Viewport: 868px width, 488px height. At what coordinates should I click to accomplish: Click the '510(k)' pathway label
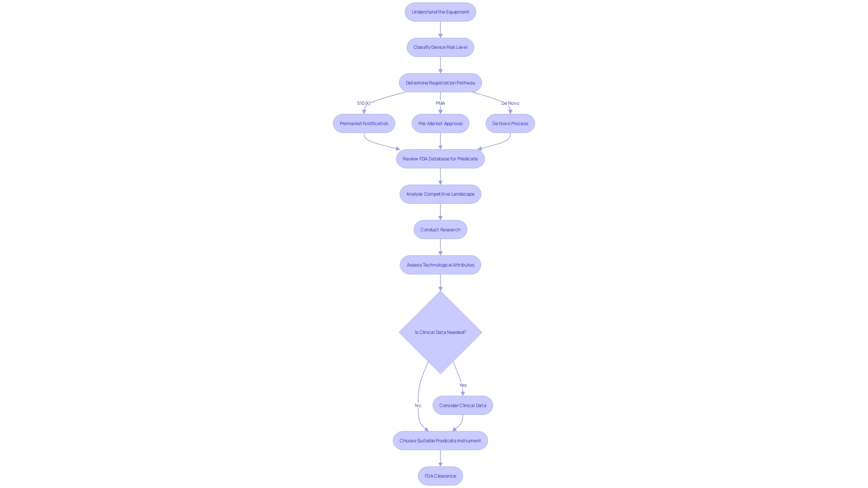363,103
